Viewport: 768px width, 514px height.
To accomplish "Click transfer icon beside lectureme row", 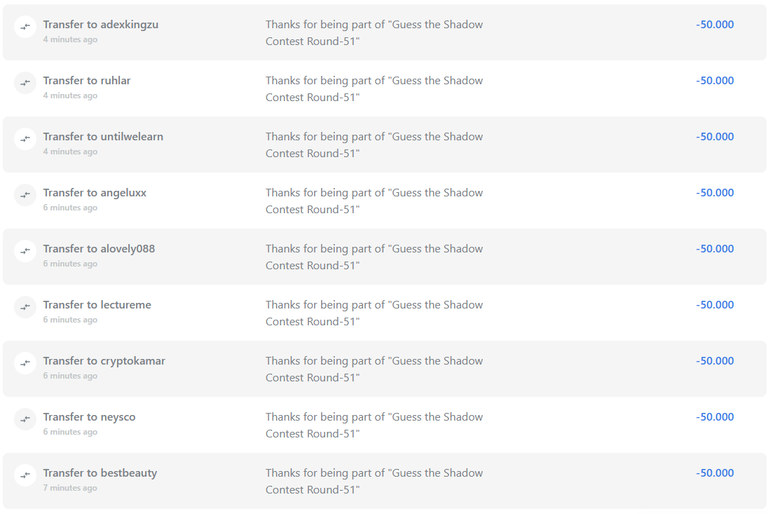I will pyautogui.click(x=25, y=307).
